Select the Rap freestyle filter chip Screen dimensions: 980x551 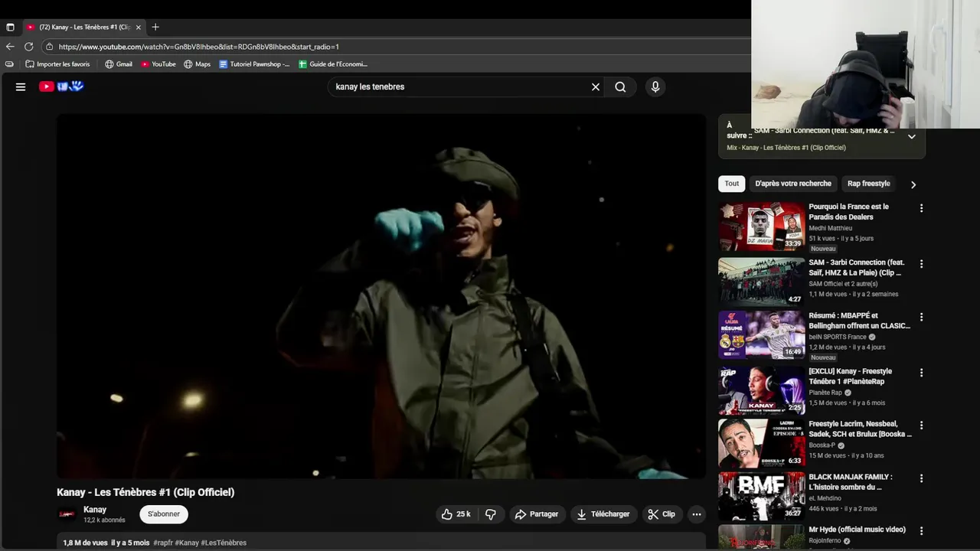point(869,184)
